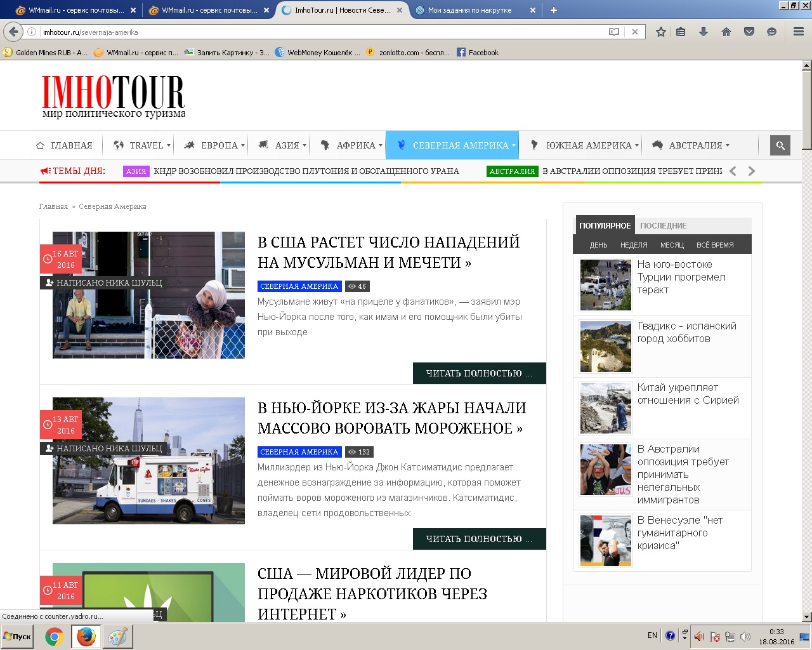The height and width of the screenshot is (650, 812).
Task: Select ПОСЛЕДНИЕ sidebar tab
Action: (x=664, y=225)
